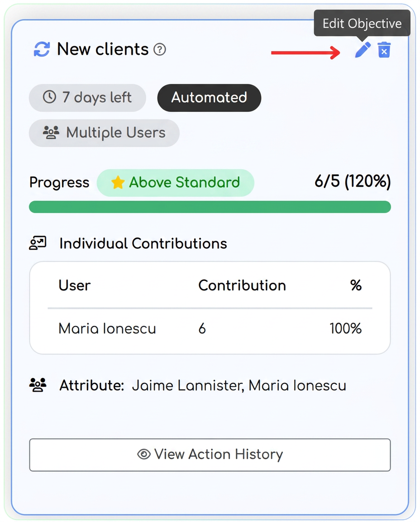Click the group icon in Multiple Users badge

pos(51,132)
